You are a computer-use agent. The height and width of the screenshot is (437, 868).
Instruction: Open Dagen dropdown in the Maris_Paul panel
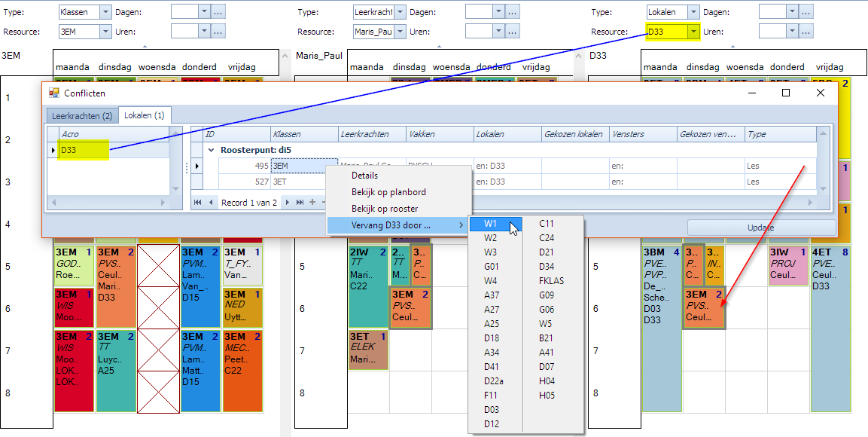(x=498, y=11)
